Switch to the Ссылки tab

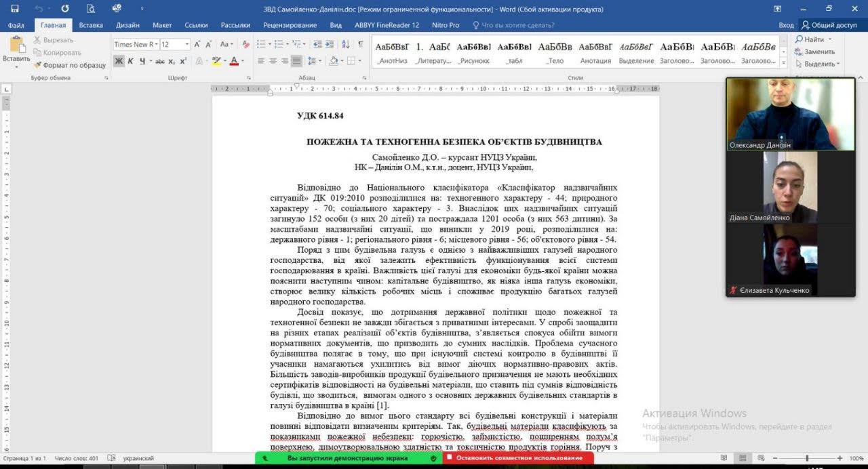pos(196,25)
